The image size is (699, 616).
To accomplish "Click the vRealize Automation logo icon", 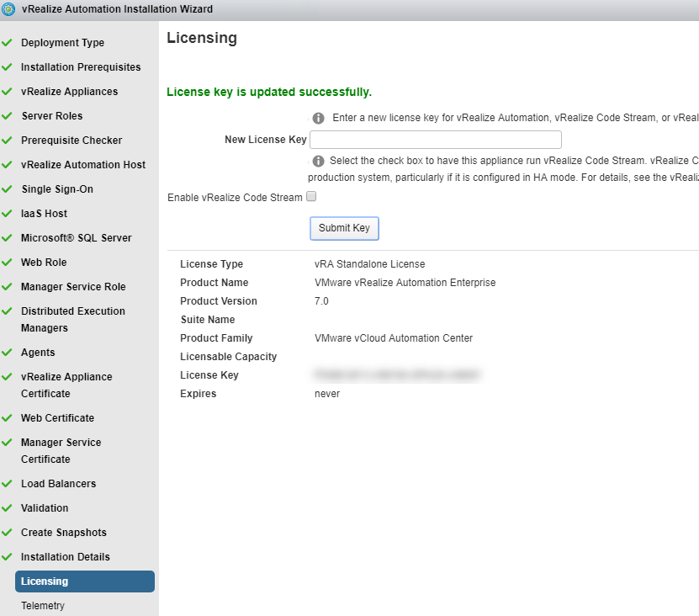I will (8, 9).
